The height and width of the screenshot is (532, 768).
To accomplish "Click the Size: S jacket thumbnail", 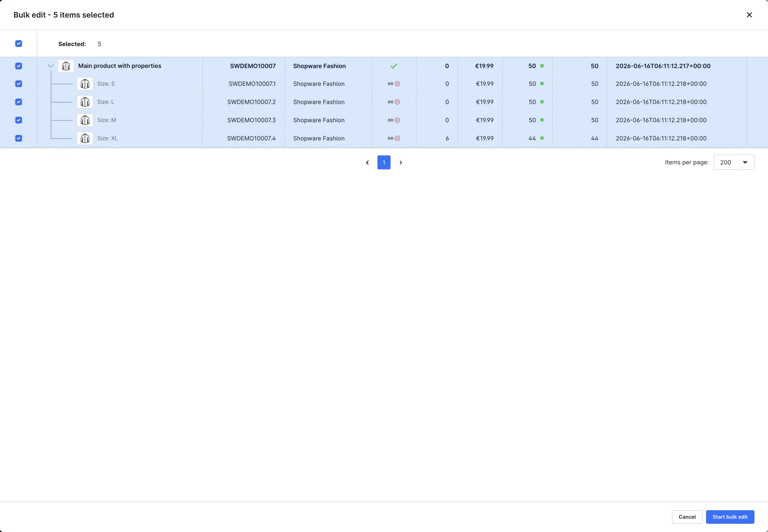I will [x=85, y=84].
